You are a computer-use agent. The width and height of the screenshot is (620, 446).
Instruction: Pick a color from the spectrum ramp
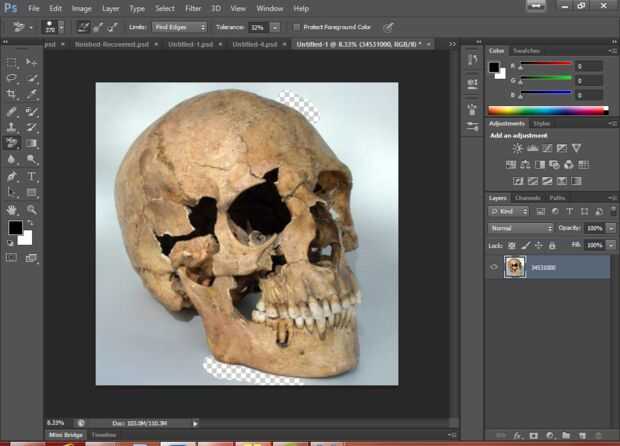coord(548,110)
